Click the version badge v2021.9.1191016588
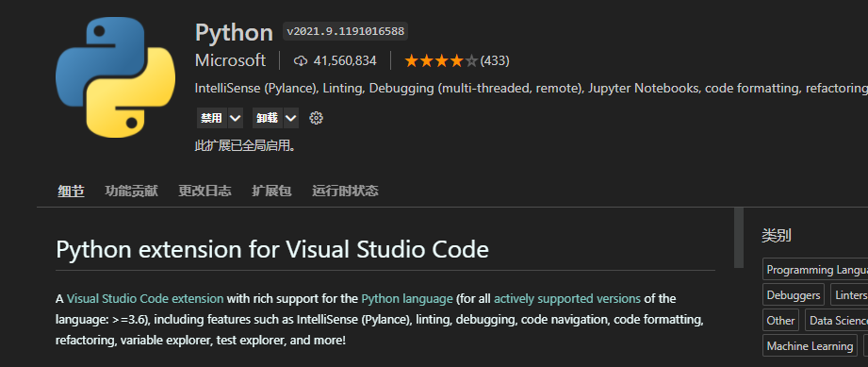The image size is (868, 367). tap(346, 31)
